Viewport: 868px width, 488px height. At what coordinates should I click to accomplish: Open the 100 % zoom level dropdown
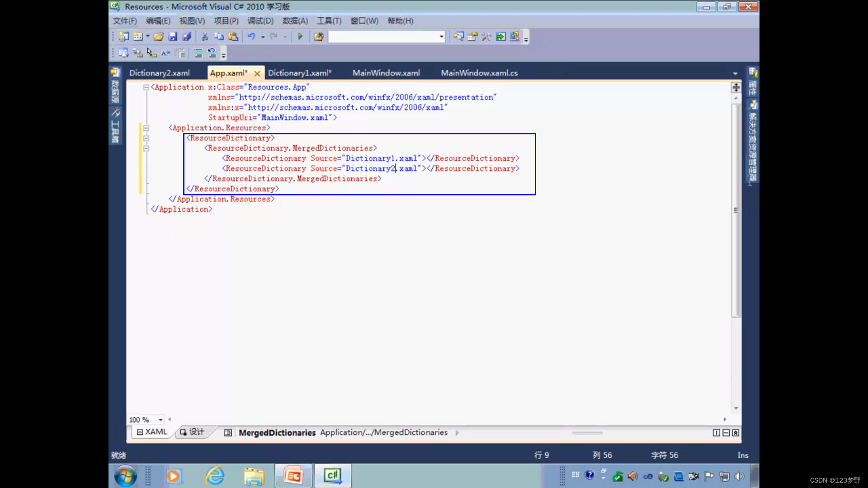pos(160,420)
